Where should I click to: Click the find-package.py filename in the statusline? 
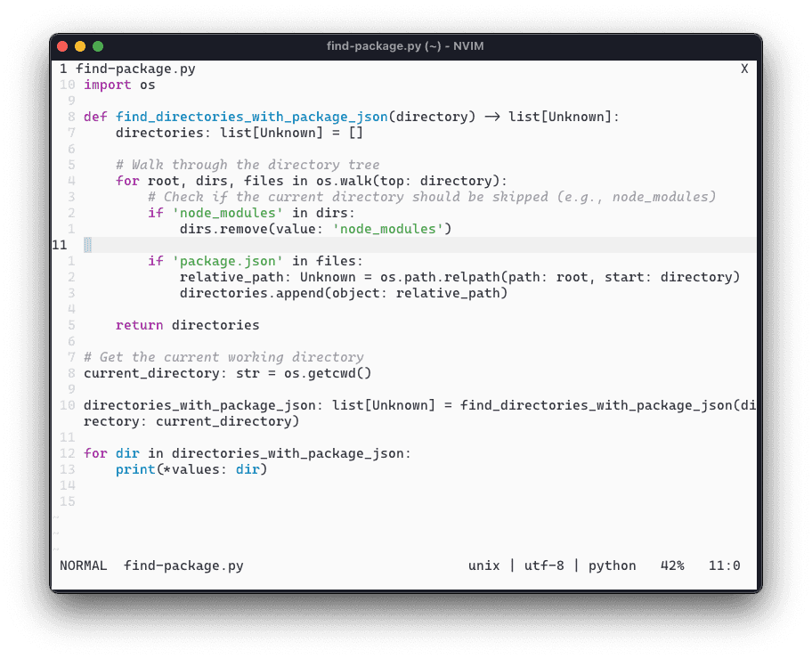pyautogui.click(x=183, y=565)
